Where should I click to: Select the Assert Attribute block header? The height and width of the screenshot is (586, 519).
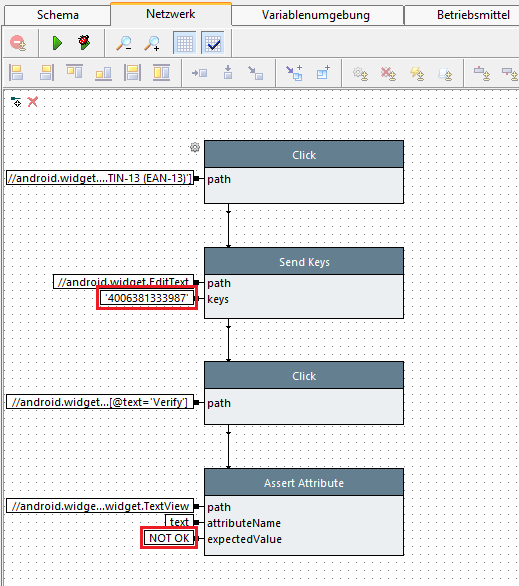(304, 482)
